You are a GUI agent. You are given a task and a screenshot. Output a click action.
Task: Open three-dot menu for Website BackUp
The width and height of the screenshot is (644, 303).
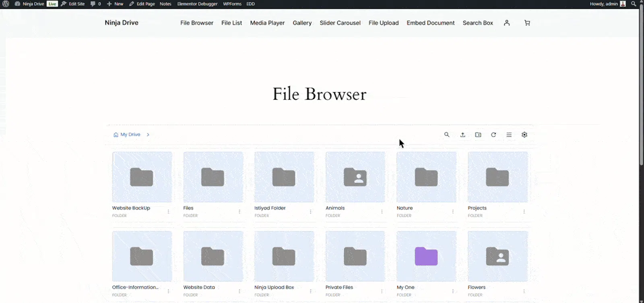point(168,212)
